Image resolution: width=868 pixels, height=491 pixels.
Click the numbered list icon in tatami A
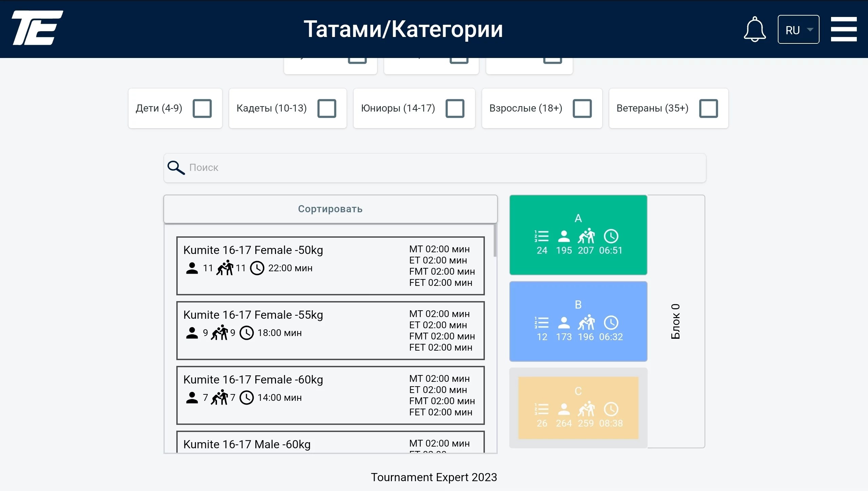click(541, 236)
